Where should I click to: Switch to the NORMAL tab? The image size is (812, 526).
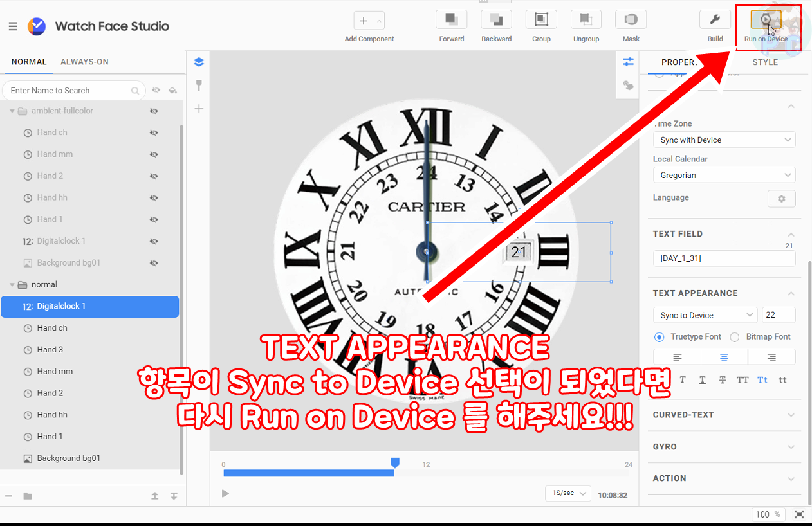(x=29, y=62)
